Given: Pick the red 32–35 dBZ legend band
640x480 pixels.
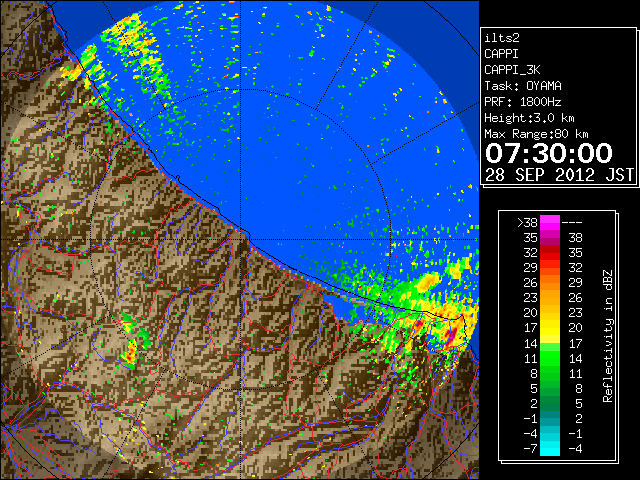Looking at the screenshot, I should pyautogui.click(x=550, y=253).
